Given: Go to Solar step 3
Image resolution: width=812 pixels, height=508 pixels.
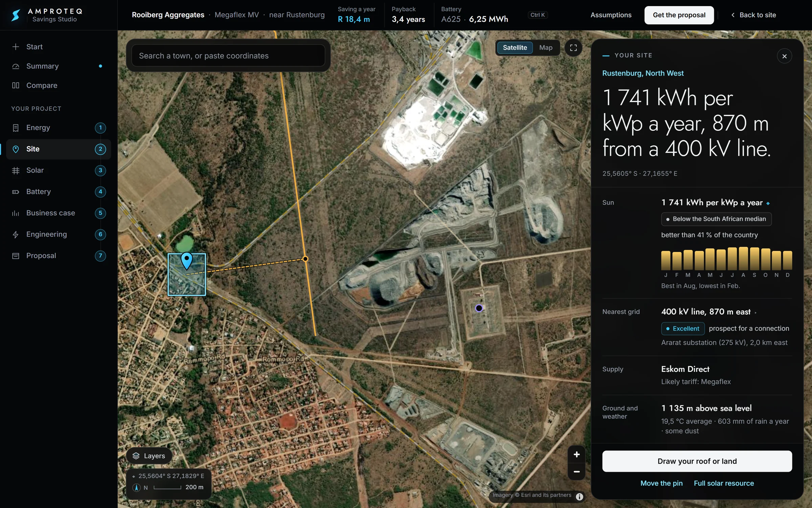Looking at the screenshot, I should click(x=59, y=170).
